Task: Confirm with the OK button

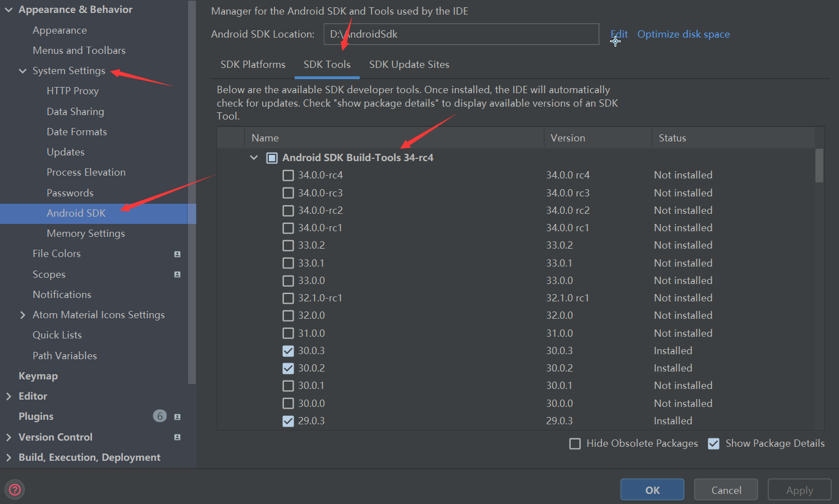Action: pos(652,490)
